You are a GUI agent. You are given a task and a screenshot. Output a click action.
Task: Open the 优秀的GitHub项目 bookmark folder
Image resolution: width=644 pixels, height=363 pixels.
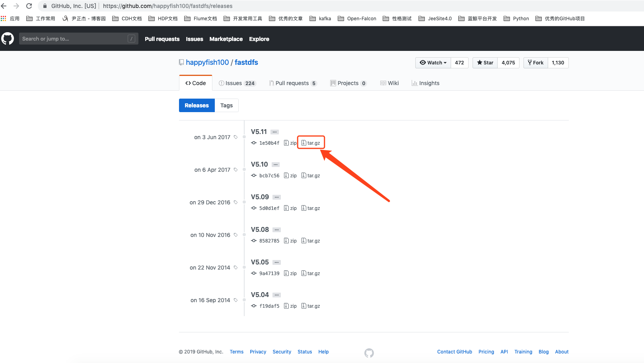coord(560,19)
